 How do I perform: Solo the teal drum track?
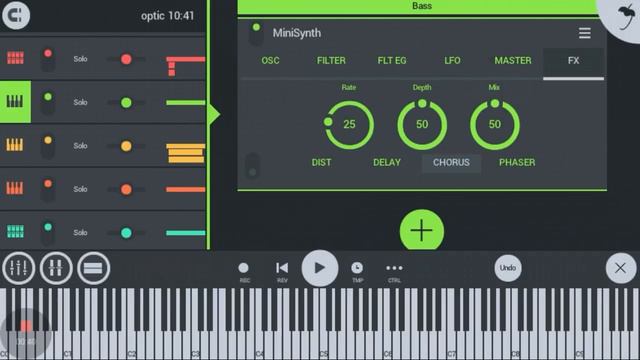(80, 232)
